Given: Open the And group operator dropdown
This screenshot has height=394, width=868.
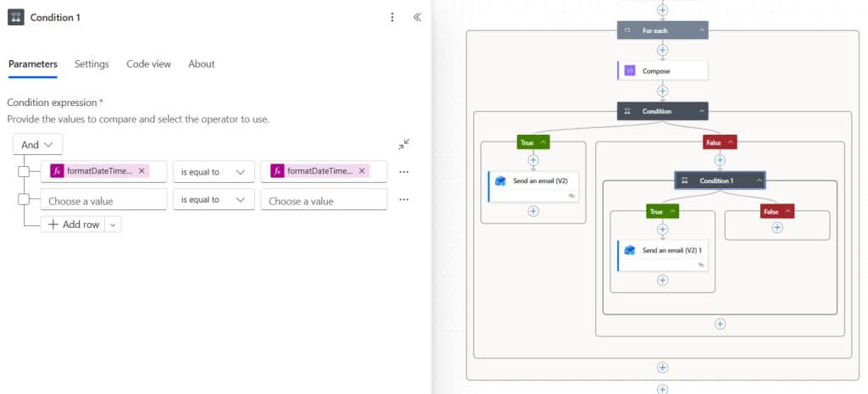Looking at the screenshot, I should tap(37, 144).
